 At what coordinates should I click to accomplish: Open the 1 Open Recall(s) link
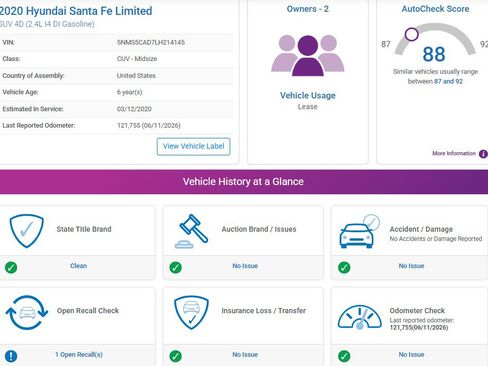tap(79, 354)
